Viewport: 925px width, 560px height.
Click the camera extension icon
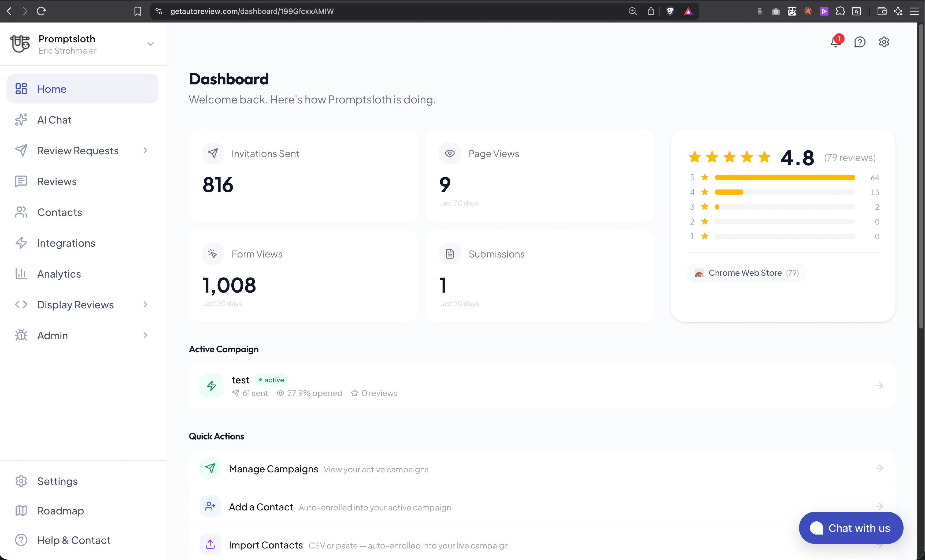[x=776, y=12]
